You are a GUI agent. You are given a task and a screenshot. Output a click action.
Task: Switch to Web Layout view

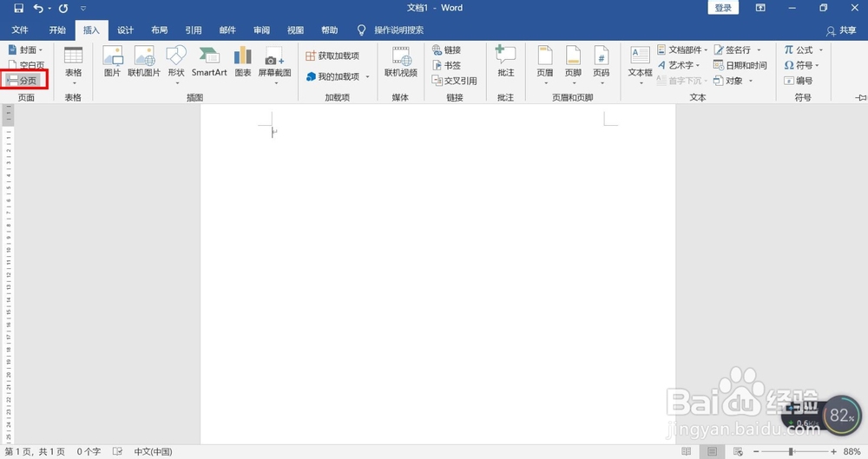coord(738,452)
